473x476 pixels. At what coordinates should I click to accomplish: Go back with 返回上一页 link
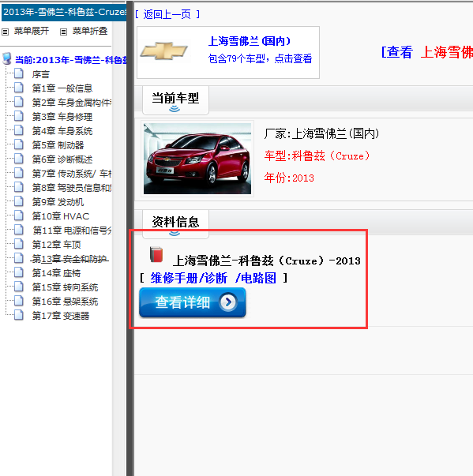coord(167,14)
